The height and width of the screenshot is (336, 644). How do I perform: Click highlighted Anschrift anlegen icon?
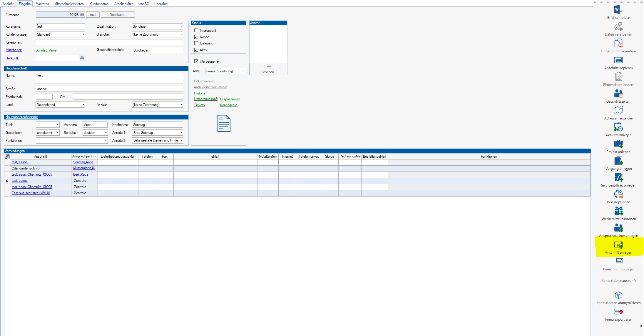[618, 245]
